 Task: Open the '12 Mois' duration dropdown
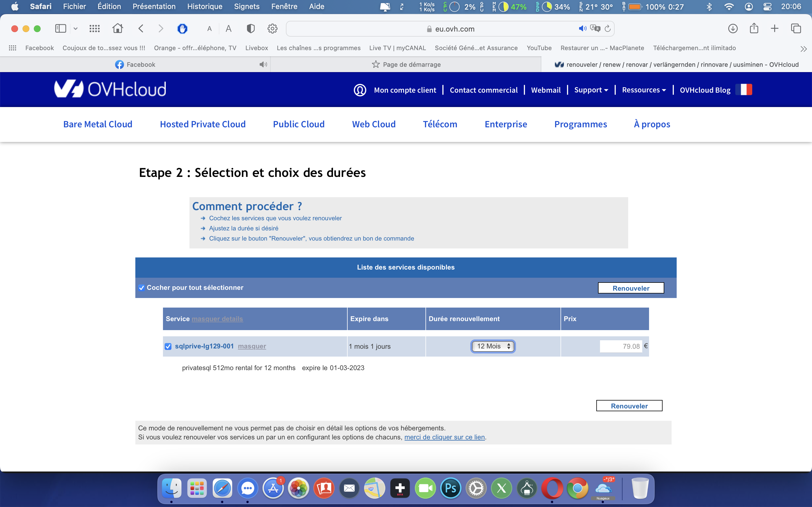tap(493, 346)
